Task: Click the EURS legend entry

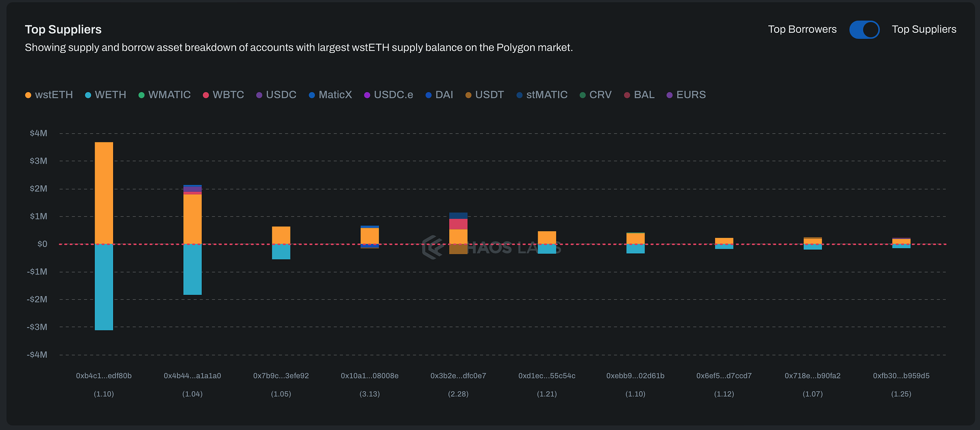Action: click(x=686, y=95)
